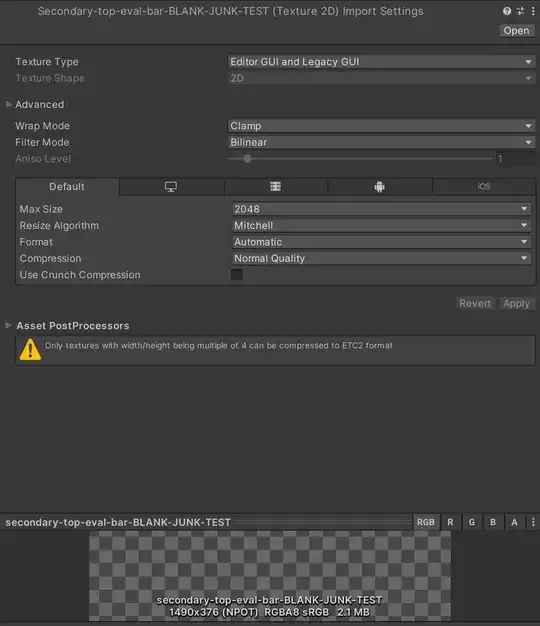Switch to the Android platform tab
The height and width of the screenshot is (626, 540).
click(x=380, y=187)
